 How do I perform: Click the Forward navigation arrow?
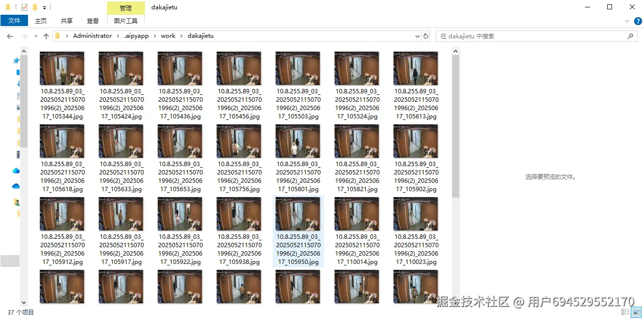25,36
